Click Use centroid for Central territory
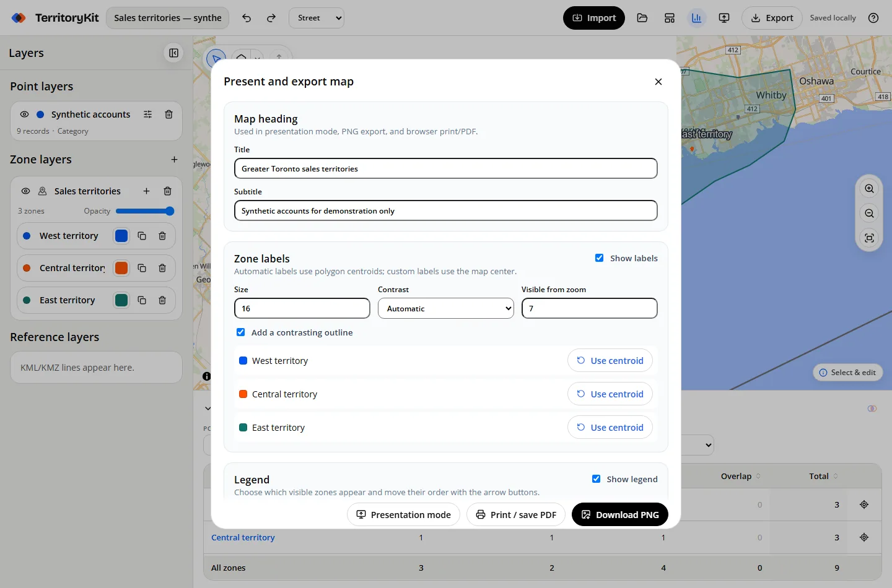 click(610, 394)
